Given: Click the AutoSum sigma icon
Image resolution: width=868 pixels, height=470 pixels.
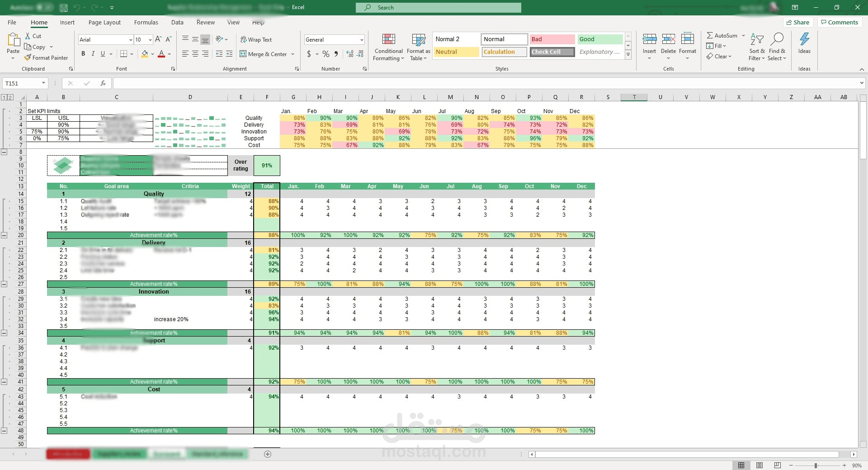Looking at the screenshot, I should coord(710,35).
